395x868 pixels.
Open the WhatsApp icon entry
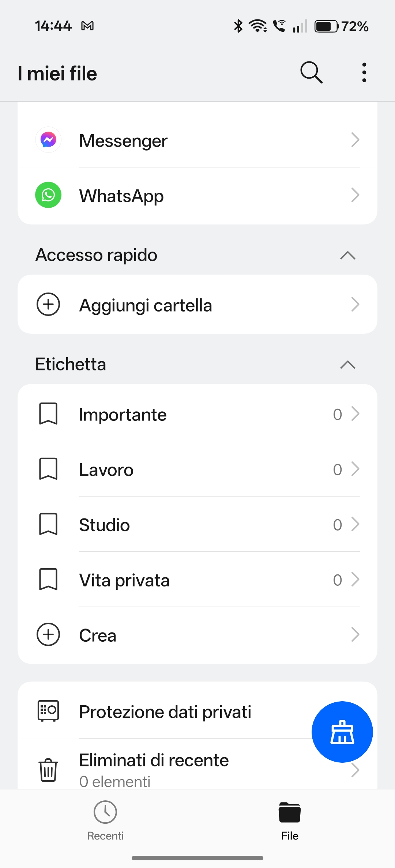click(x=48, y=195)
